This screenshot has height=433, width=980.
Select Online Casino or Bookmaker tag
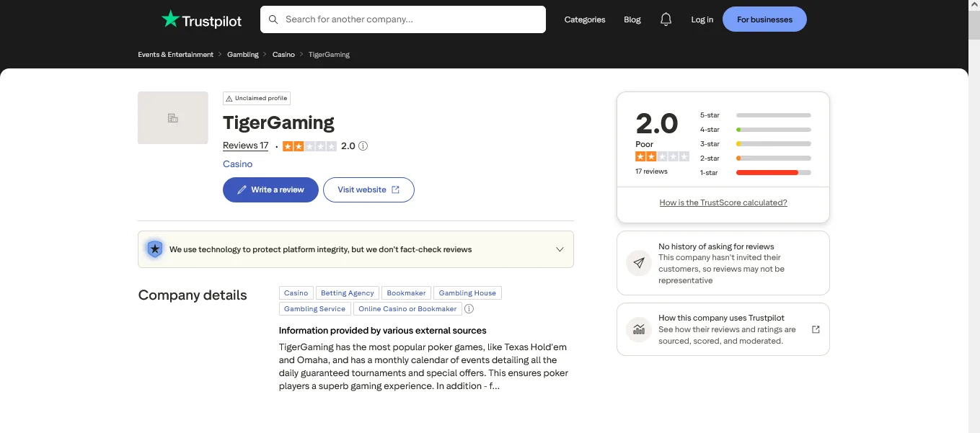(x=407, y=309)
